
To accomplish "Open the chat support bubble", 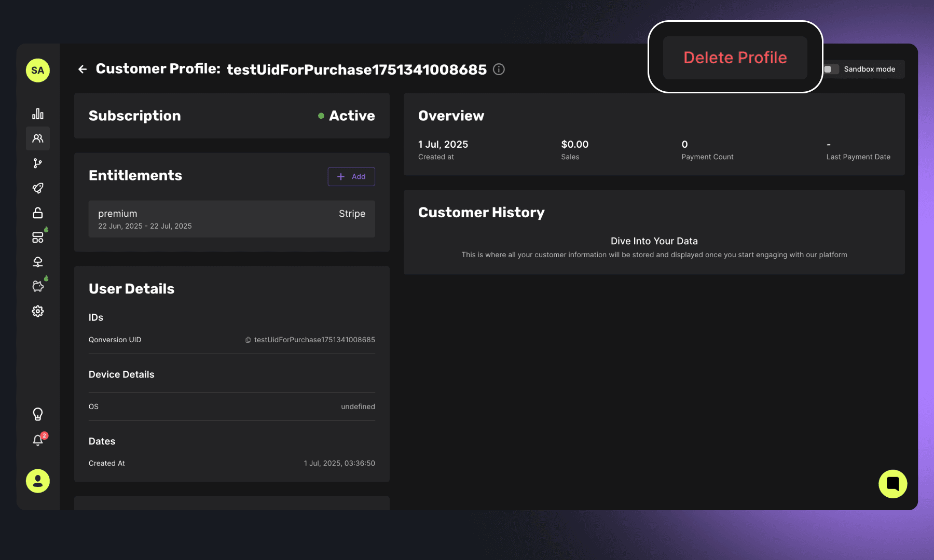I will click(892, 483).
